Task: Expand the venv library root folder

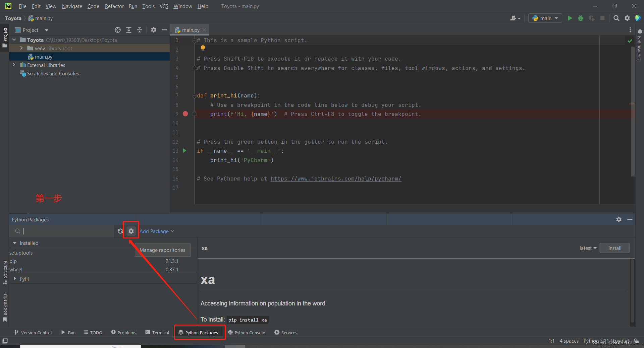Action: click(x=22, y=48)
